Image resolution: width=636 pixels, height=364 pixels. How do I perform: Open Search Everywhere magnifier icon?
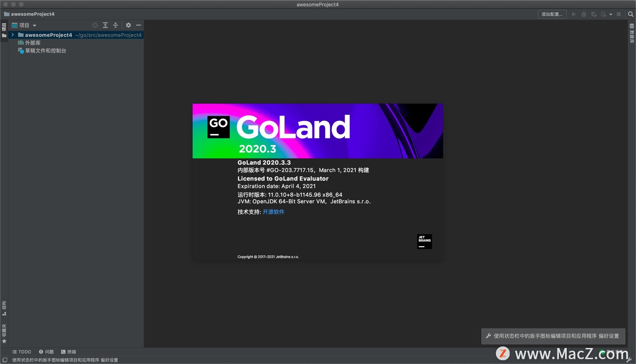(631, 14)
